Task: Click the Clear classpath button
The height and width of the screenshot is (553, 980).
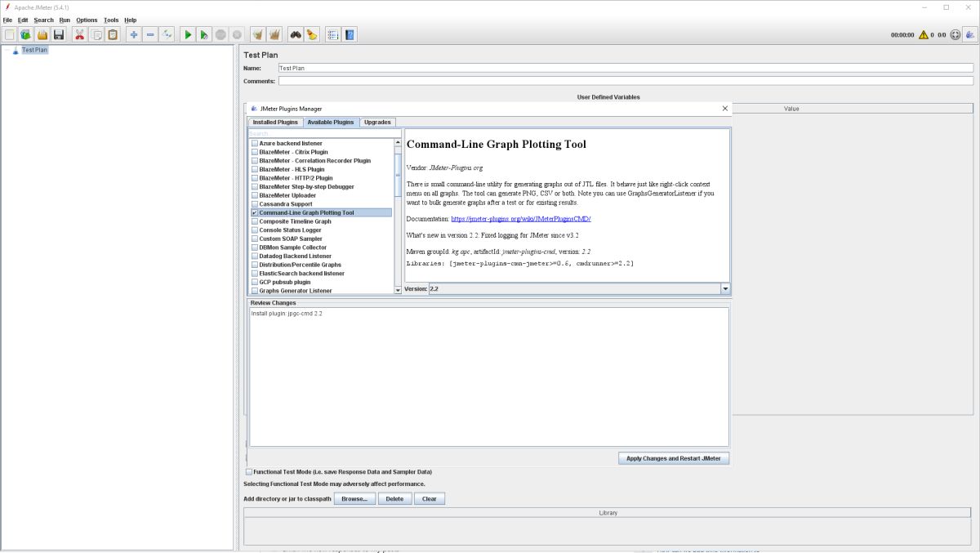Action: [430, 498]
